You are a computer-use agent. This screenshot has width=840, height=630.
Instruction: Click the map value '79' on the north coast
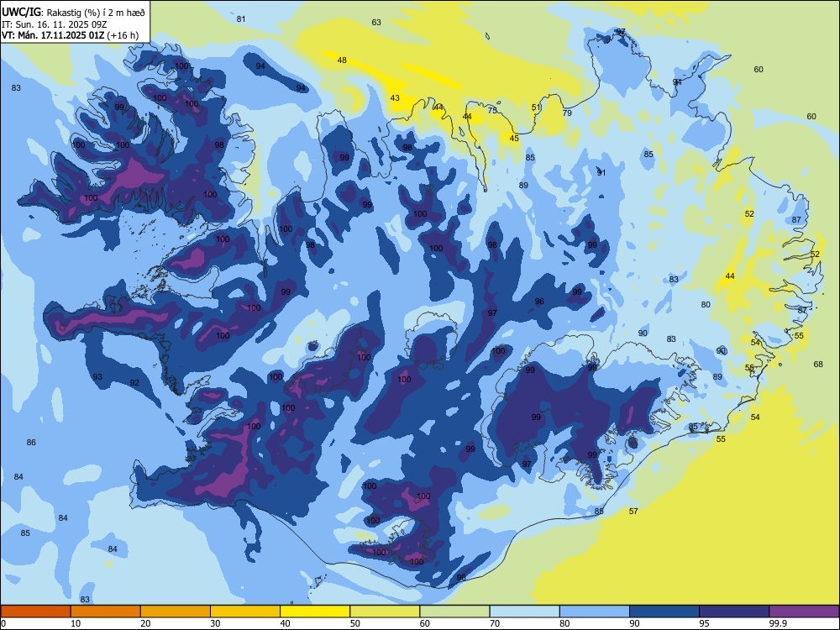(567, 113)
